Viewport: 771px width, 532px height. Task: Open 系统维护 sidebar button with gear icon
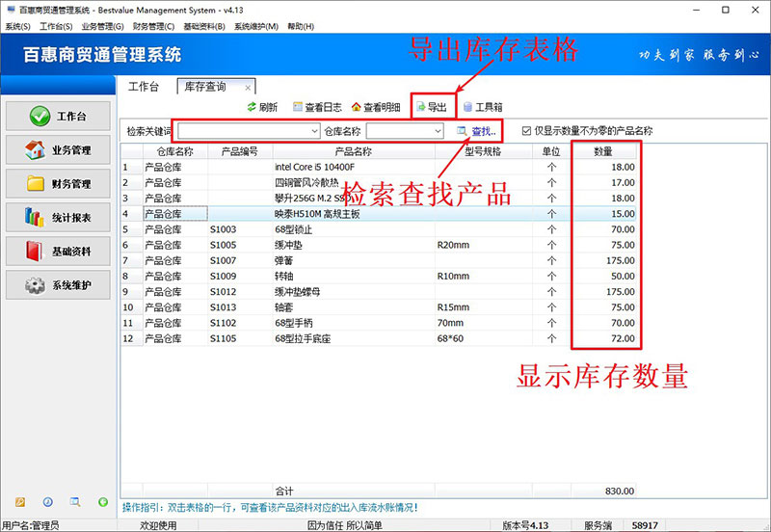[58, 284]
